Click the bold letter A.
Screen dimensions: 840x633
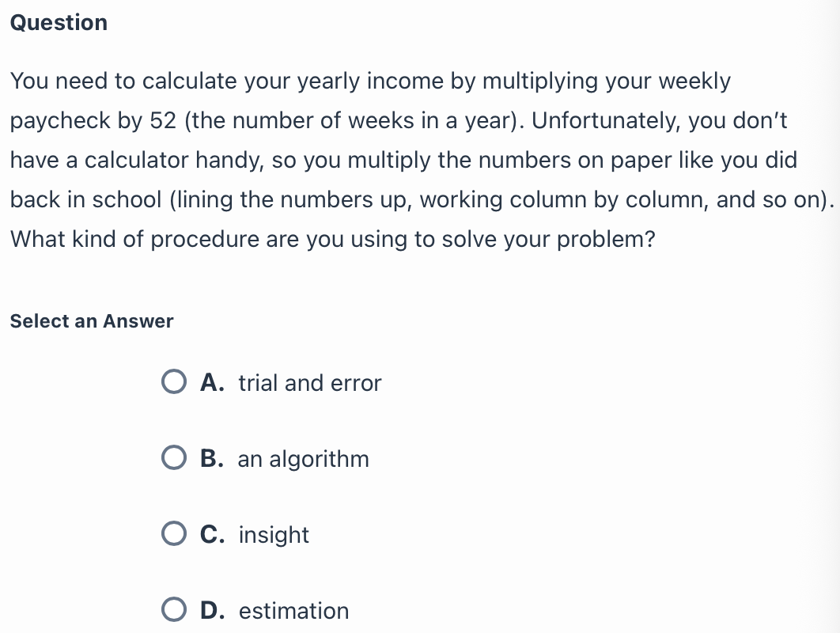point(212,383)
